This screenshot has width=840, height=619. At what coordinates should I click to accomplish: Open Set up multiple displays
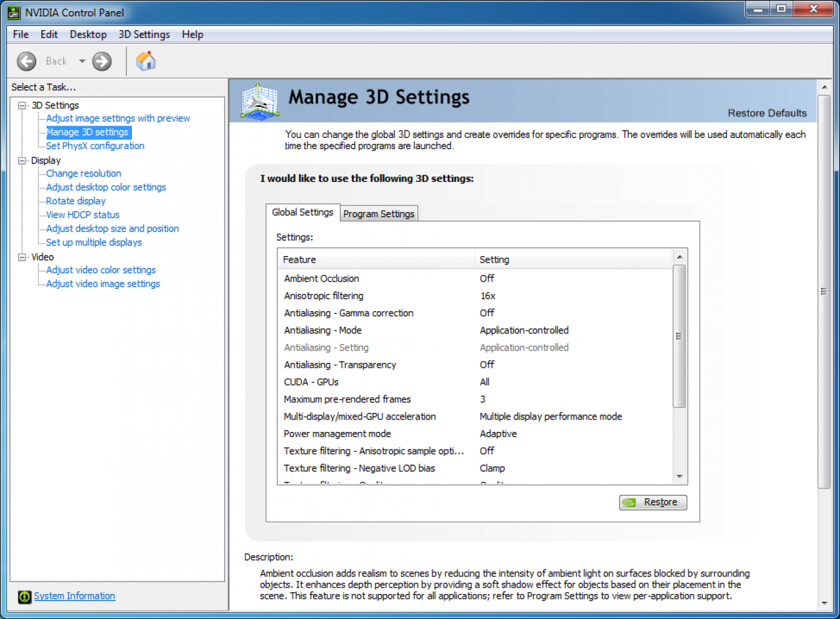click(x=94, y=242)
